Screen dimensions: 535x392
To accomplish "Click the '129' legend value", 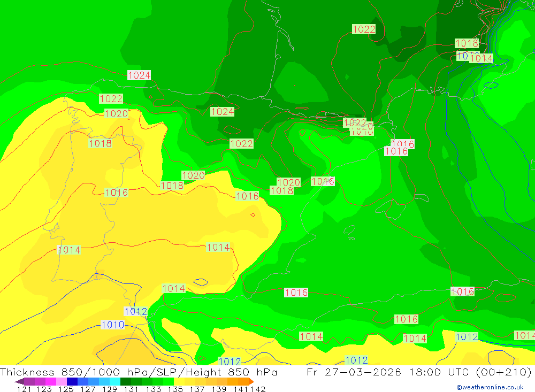I will click(110, 389).
